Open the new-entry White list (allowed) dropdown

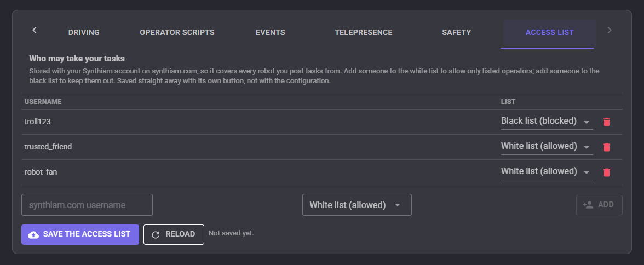357,205
